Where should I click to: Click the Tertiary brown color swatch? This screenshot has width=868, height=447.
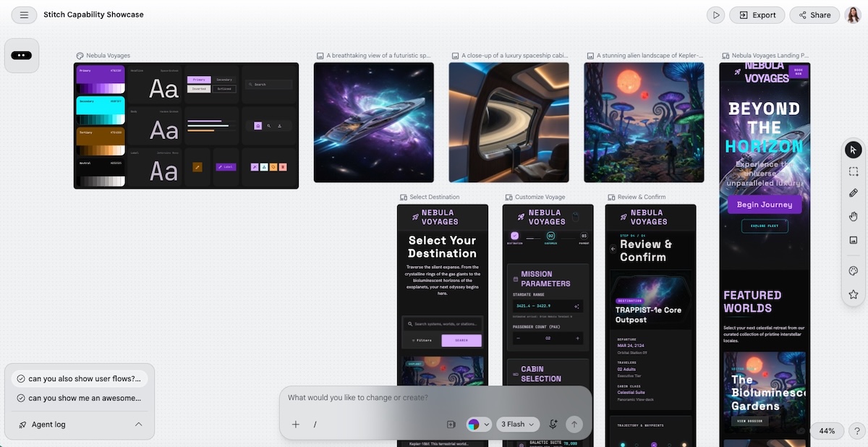(101, 141)
